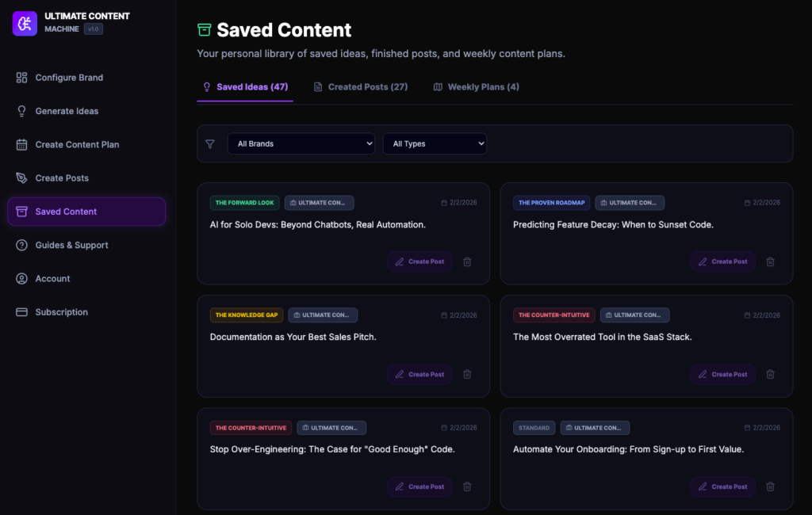Viewport: 812px width, 515px height.
Task: Create post for "The Most Overrated Tool"
Action: pyautogui.click(x=722, y=374)
